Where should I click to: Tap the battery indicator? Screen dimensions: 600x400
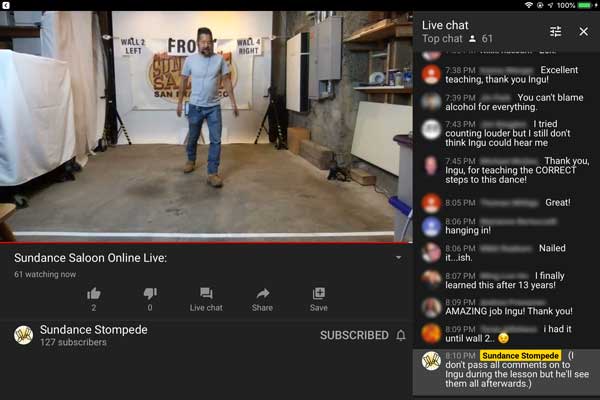coord(584,5)
